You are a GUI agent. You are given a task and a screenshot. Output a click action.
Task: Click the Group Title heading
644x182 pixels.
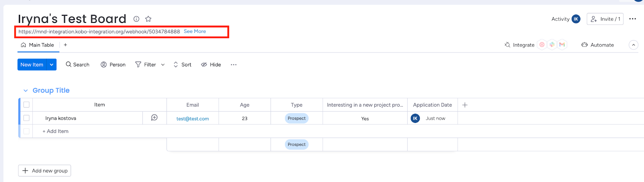(x=51, y=90)
